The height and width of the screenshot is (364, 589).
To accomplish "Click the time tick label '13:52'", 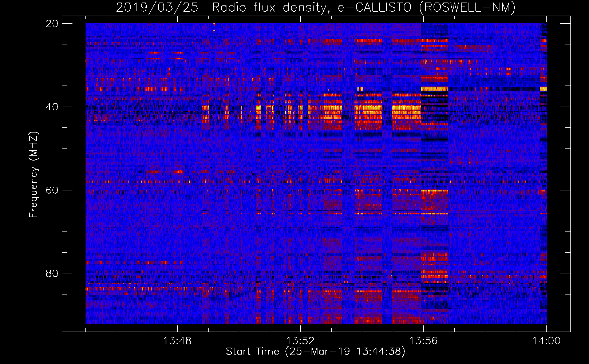I will pyautogui.click(x=300, y=341).
